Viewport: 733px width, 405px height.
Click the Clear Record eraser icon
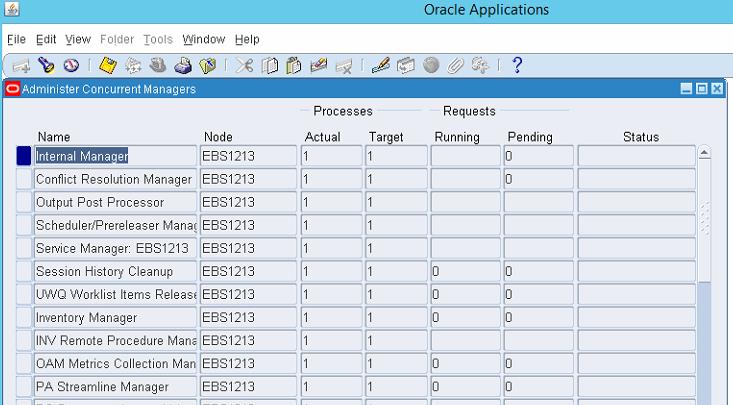[318, 65]
